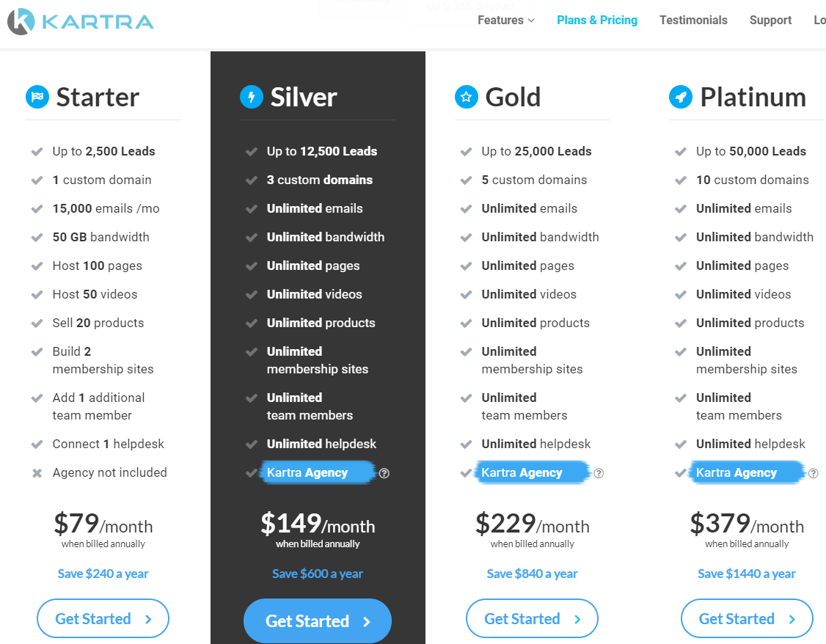Click checkmark next to Up to 2,500 Leads
The height and width of the screenshot is (644, 826).
point(37,152)
